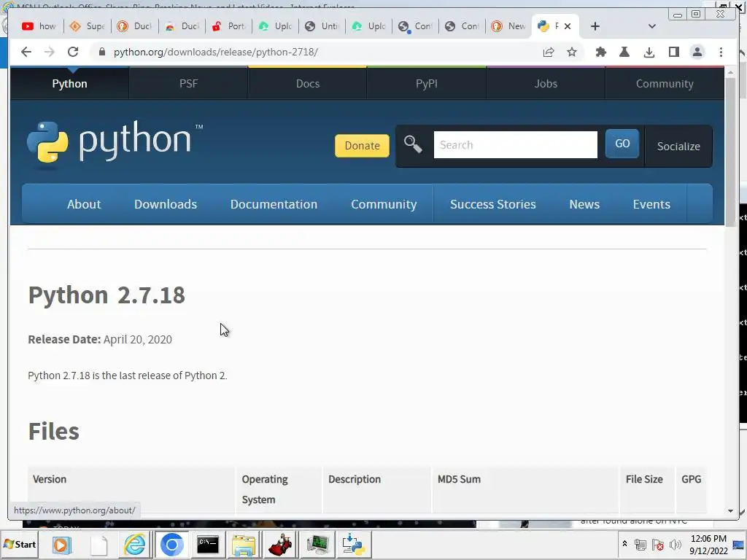Image resolution: width=747 pixels, height=560 pixels.
Task: Click the 'MD5 Sum' column header
Action: point(460,479)
